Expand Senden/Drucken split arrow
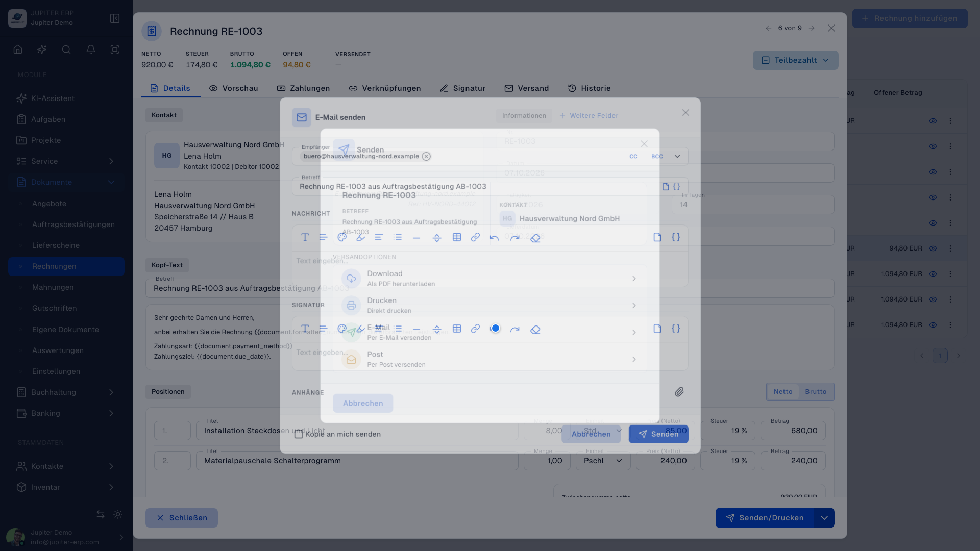This screenshot has width=980, height=551. tap(824, 518)
